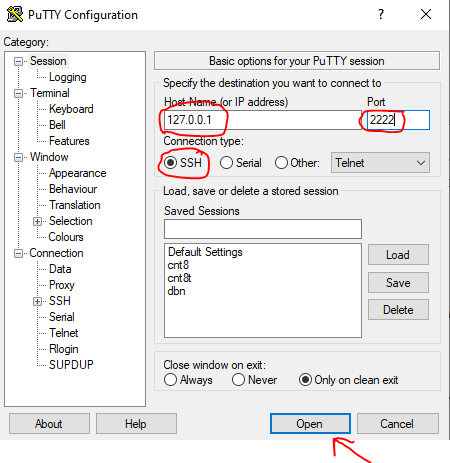The image size is (450, 463).
Task: Select Default Settings saved session
Action: click(205, 252)
